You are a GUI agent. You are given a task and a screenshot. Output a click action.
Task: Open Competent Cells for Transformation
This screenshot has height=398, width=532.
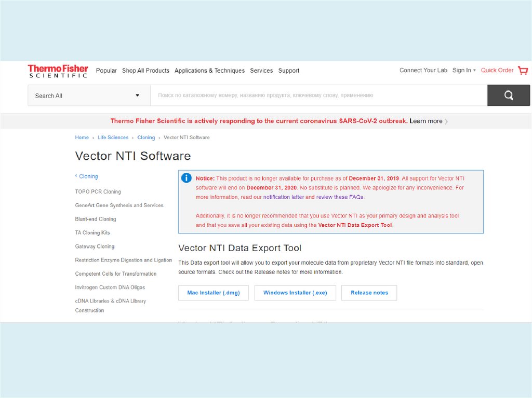116,273
